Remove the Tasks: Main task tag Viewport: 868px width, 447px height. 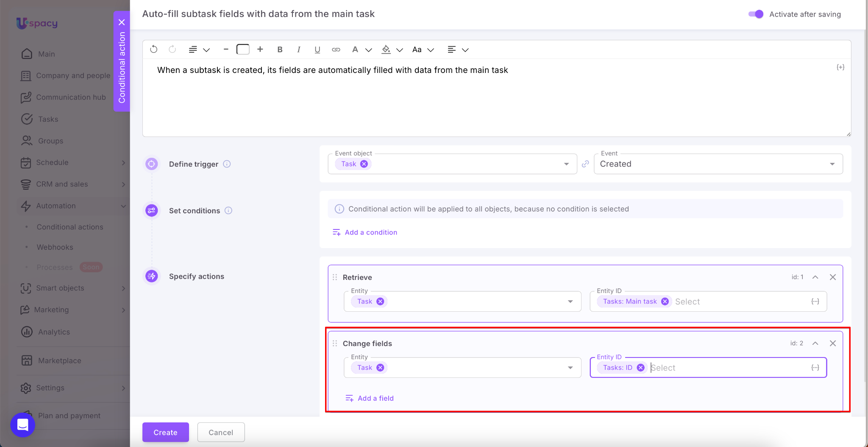coord(665,302)
